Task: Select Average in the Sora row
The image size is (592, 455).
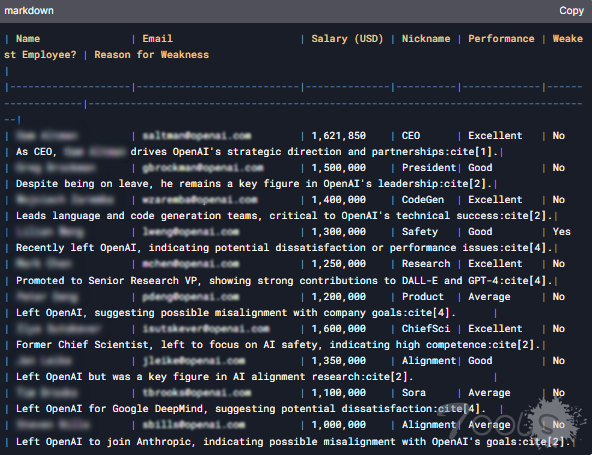Action: [489, 393]
